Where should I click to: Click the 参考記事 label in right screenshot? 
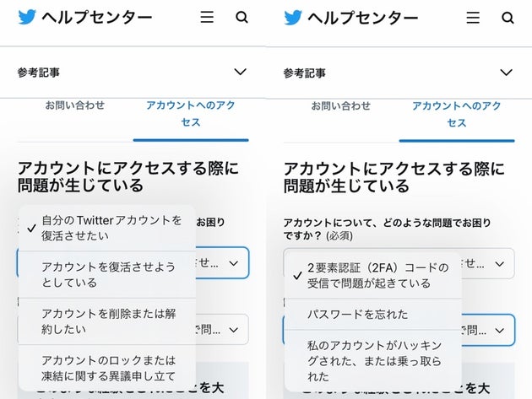(305, 73)
